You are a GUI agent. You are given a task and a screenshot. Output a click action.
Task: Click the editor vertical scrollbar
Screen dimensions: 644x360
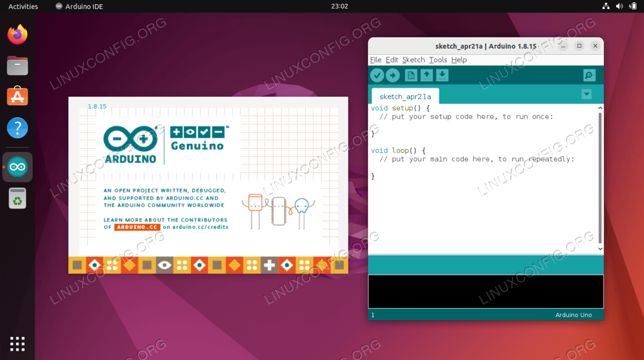coord(600,177)
